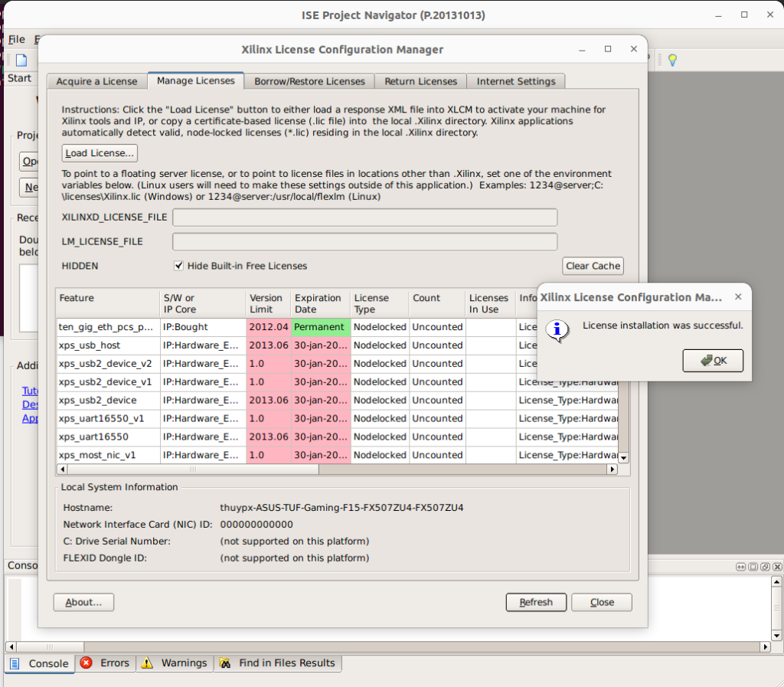Select the xps_usb2_device feature cell
This screenshot has width=784, height=687.
[108, 401]
